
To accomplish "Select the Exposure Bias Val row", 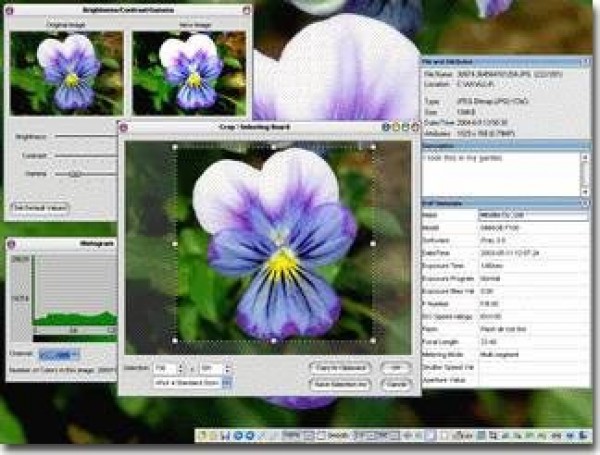I will pos(505,291).
